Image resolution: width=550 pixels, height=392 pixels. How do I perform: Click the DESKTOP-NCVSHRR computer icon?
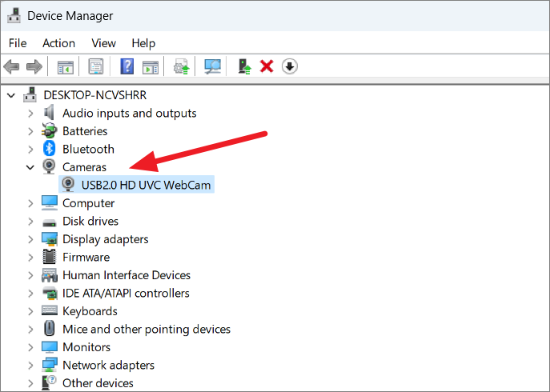coord(30,94)
